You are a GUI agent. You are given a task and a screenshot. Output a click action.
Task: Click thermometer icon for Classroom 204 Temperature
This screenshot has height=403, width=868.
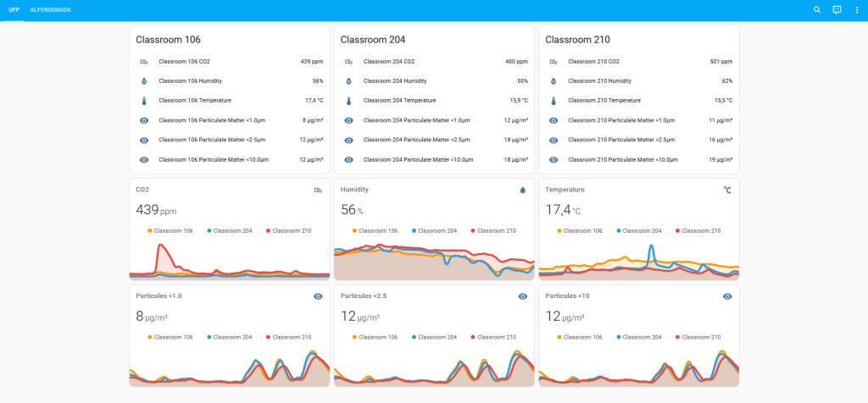pos(348,101)
